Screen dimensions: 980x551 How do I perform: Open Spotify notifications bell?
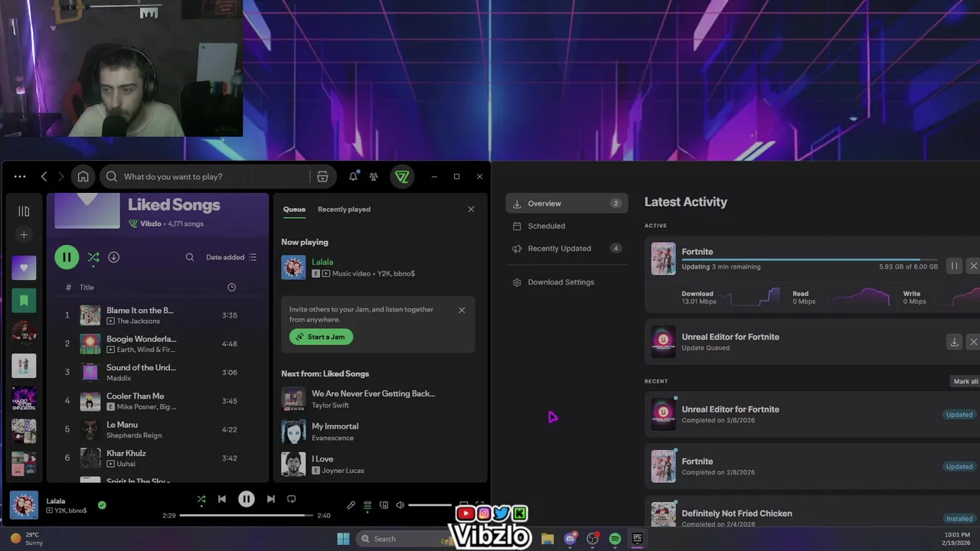pyautogui.click(x=353, y=177)
